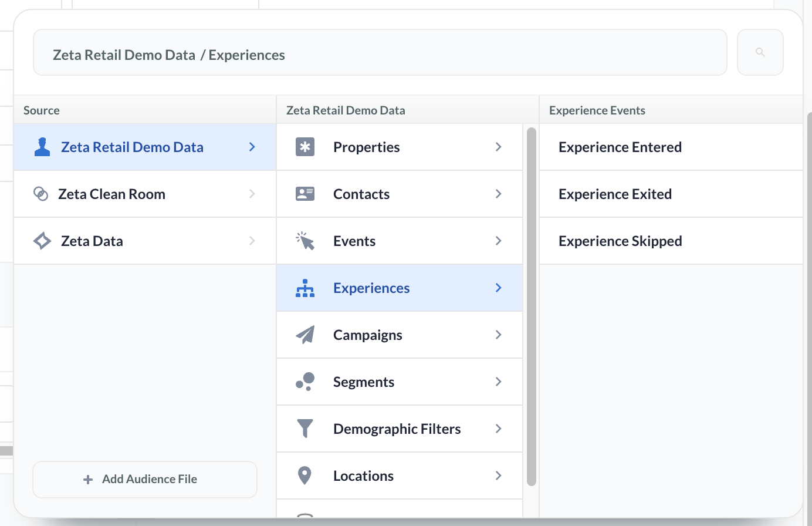Click the Contacts card icon
Viewport: 812px width, 526px height.
(x=305, y=194)
